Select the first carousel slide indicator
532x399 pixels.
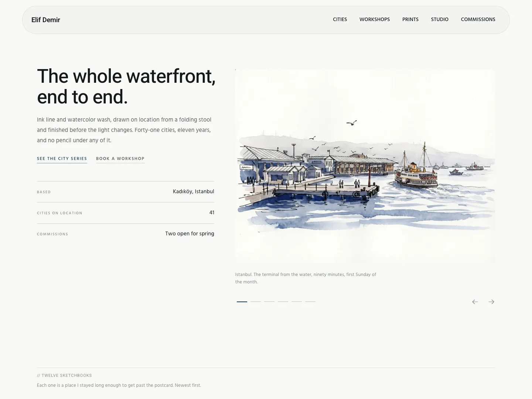[x=242, y=302]
